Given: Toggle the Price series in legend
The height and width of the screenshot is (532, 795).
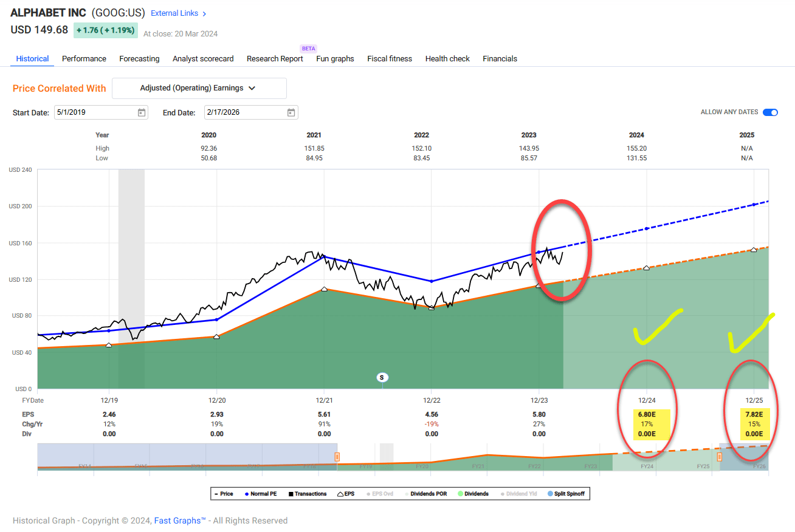Looking at the screenshot, I should [x=224, y=494].
